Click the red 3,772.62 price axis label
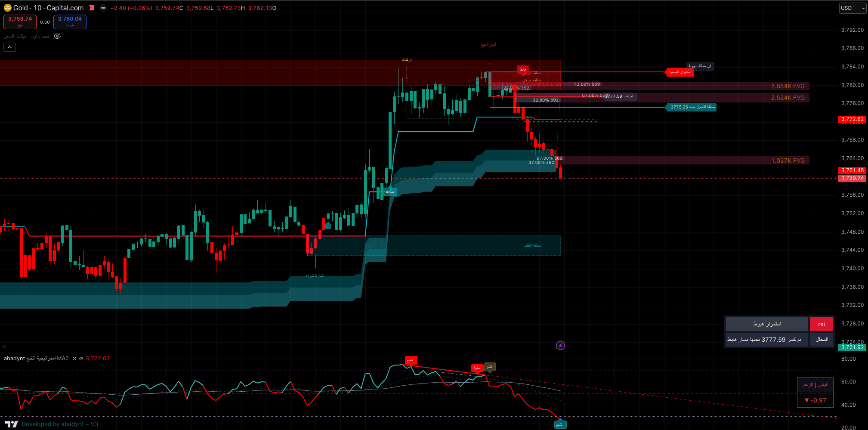Screen dimensions: 868x430 [x=852, y=119]
